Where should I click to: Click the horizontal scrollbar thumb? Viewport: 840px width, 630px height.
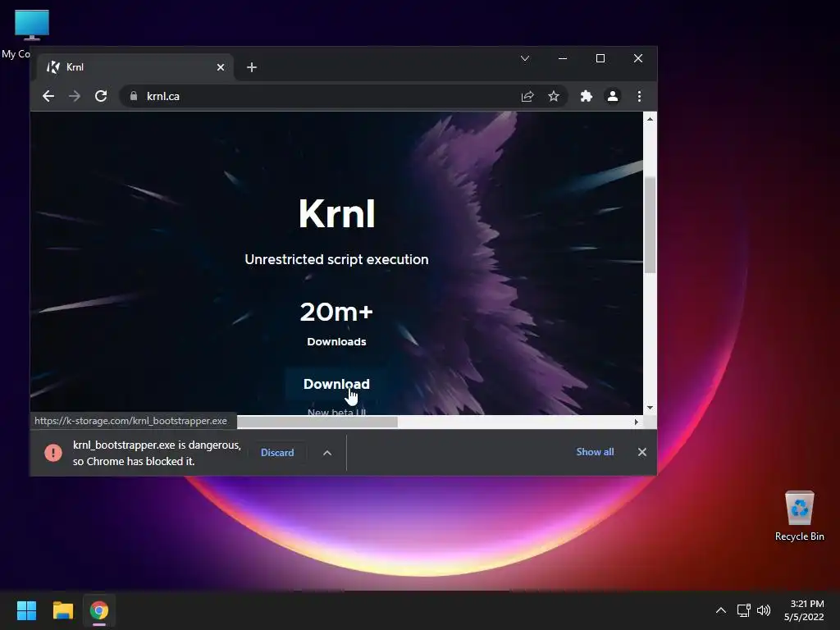pos(317,422)
